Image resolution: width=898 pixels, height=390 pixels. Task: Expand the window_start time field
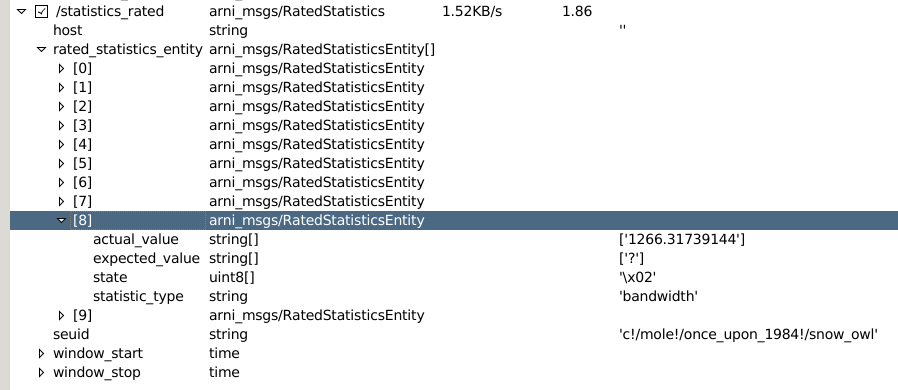[x=41, y=353]
